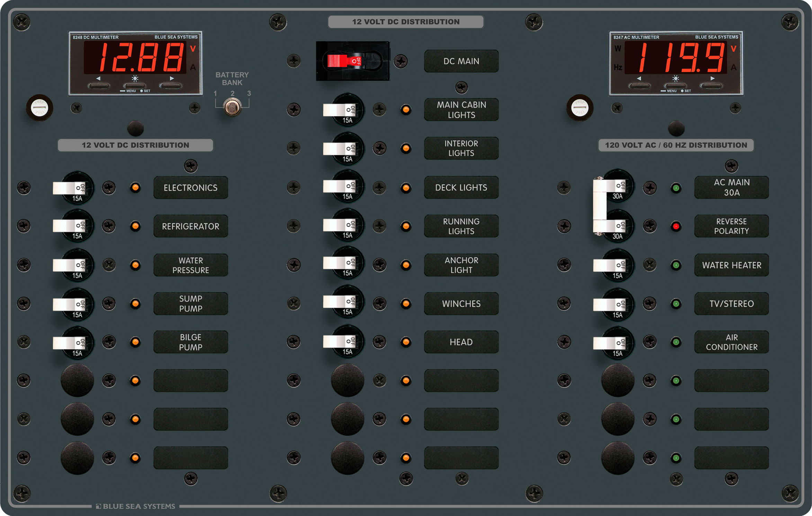Flip the BATTERY BANK selector switch

(232, 106)
